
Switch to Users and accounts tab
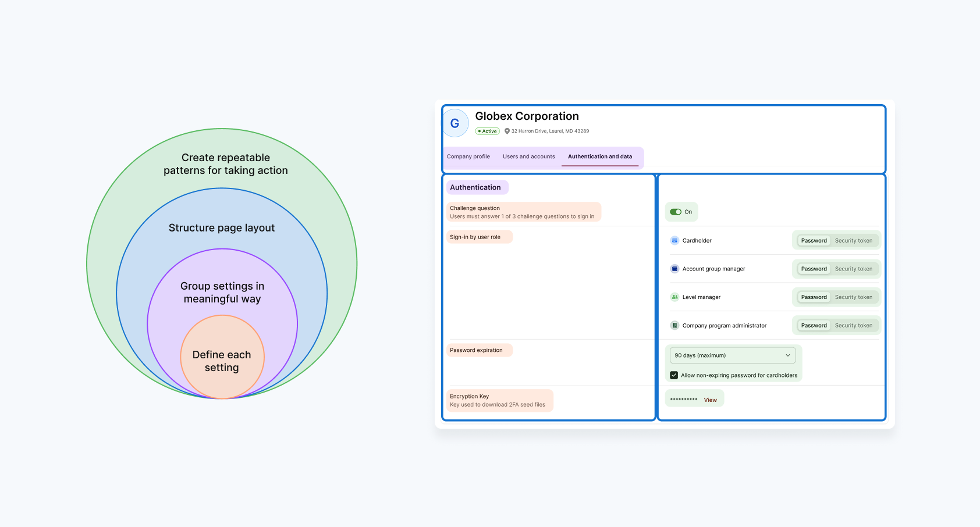[528, 156]
